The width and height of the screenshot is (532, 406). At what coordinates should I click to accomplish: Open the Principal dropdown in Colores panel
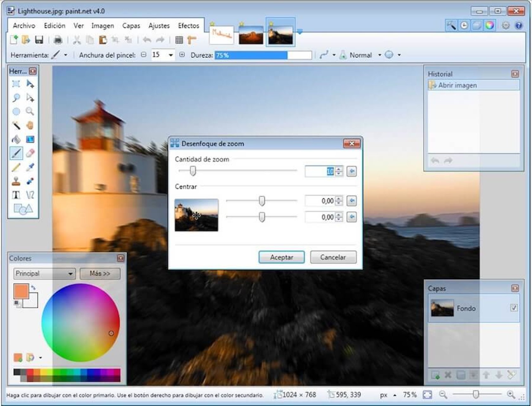(44, 273)
